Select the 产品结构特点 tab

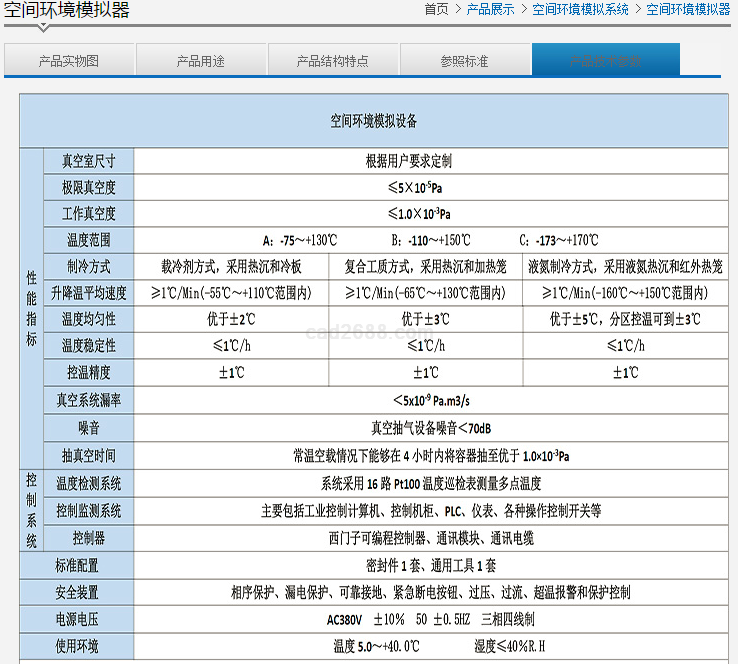pos(333,60)
